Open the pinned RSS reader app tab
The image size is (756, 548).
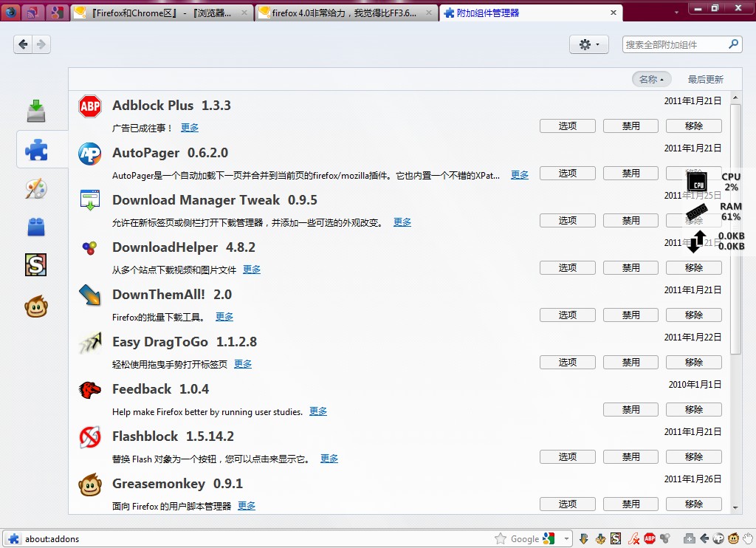click(33, 12)
